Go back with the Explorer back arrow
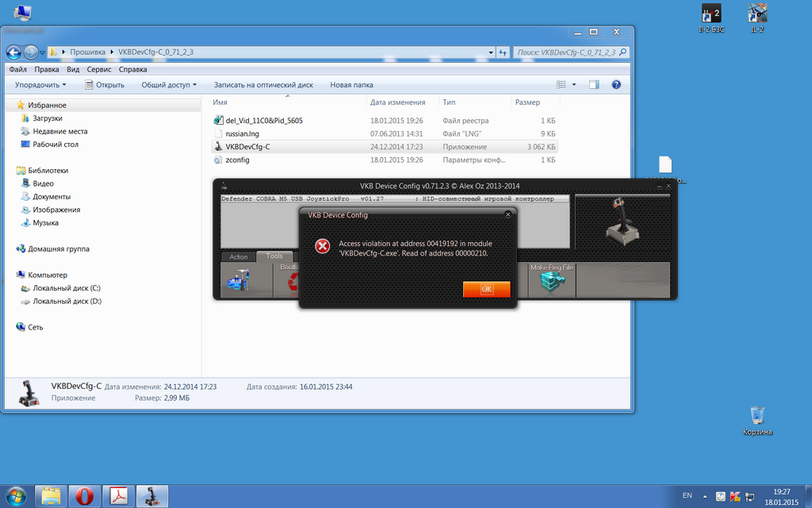 point(14,52)
